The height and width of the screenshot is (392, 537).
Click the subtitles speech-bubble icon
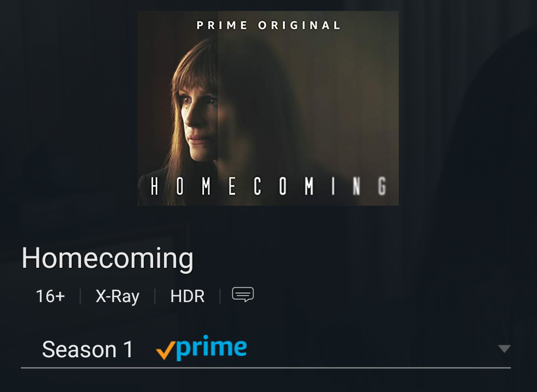click(243, 295)
